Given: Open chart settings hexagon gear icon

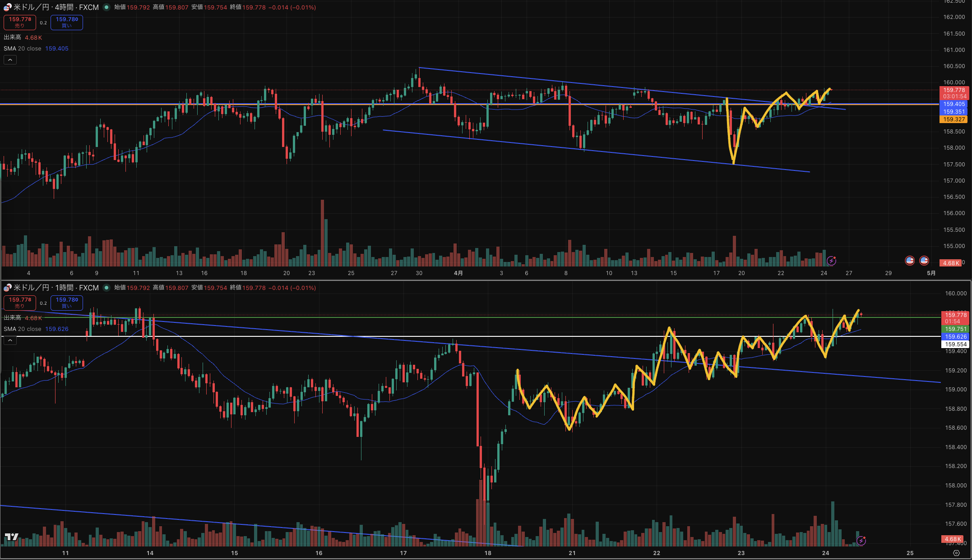Looking at the screenshot, I should [956, 553].
